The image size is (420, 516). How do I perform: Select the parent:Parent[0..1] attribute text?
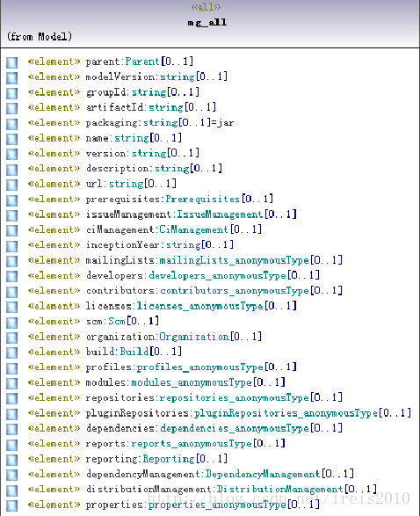click(140, 62)
